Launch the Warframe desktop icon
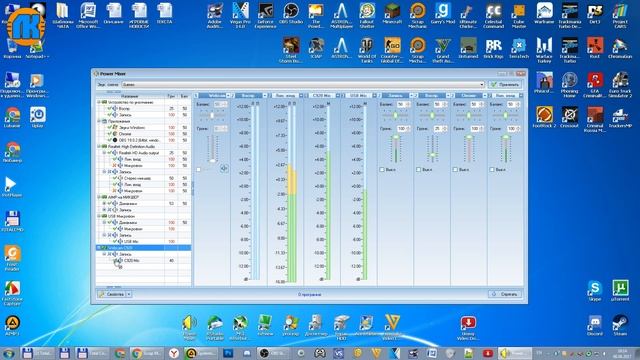 pos(544,13)
